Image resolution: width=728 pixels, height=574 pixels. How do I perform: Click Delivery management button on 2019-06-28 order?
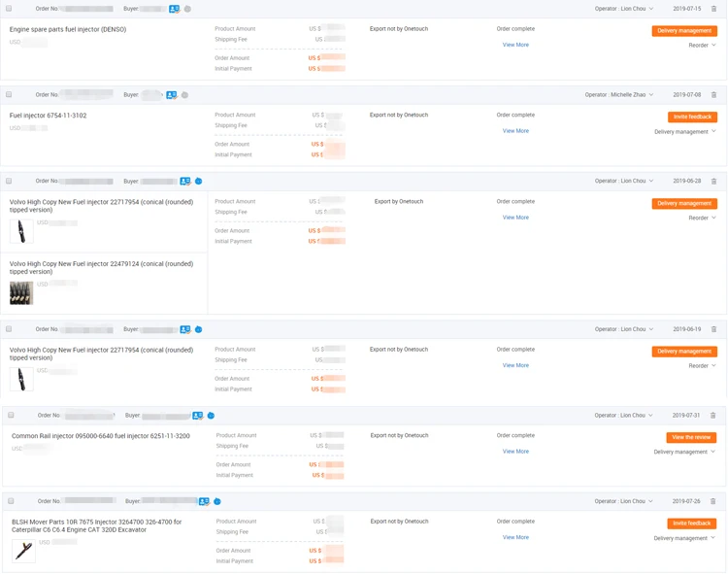[684, 203]
